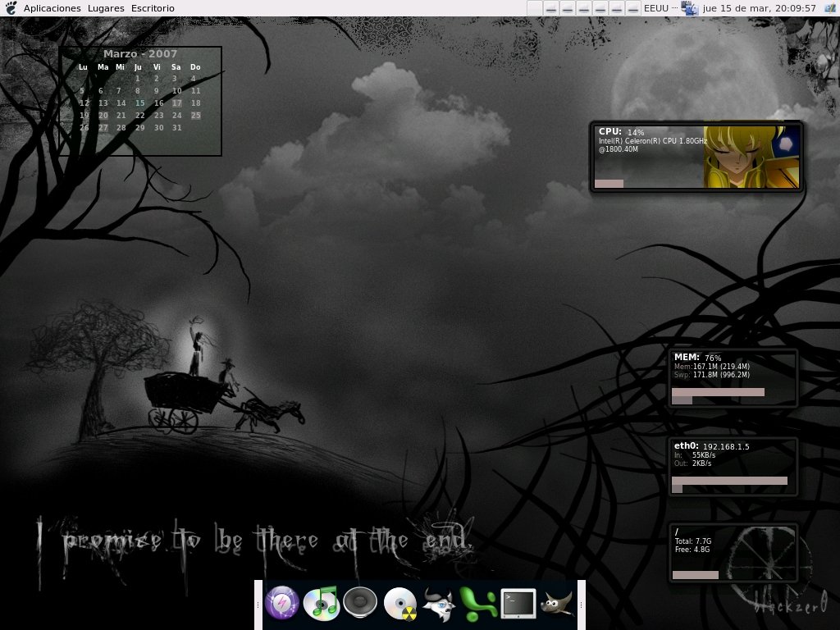Click the Free: 4.8G disk line
This screenshot has width=840, height=630.
pos(692,550)
